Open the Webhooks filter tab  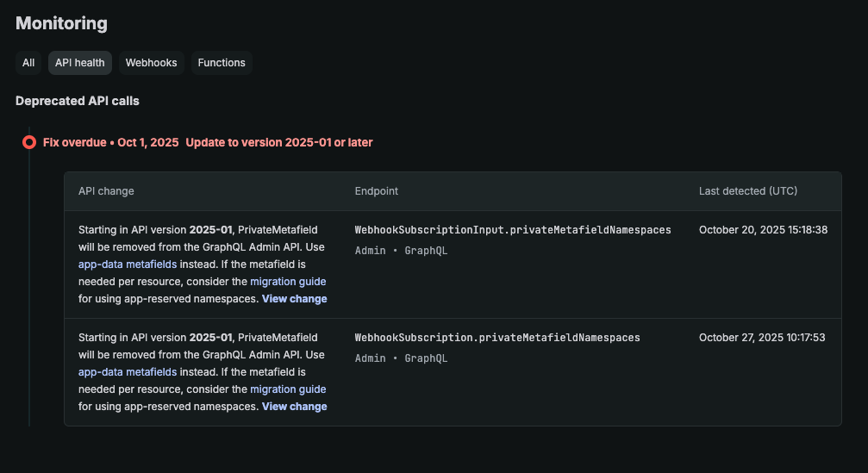(151, 63)
